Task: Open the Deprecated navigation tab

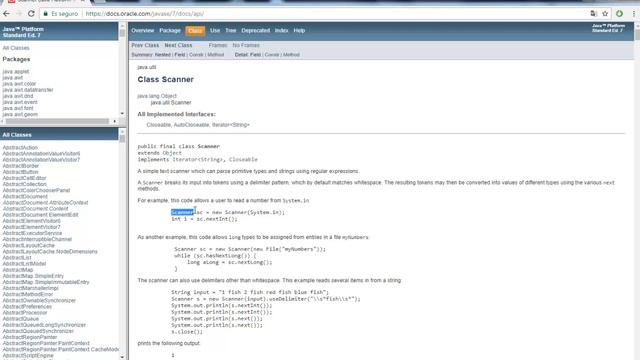Action: (x=256, y=31)
